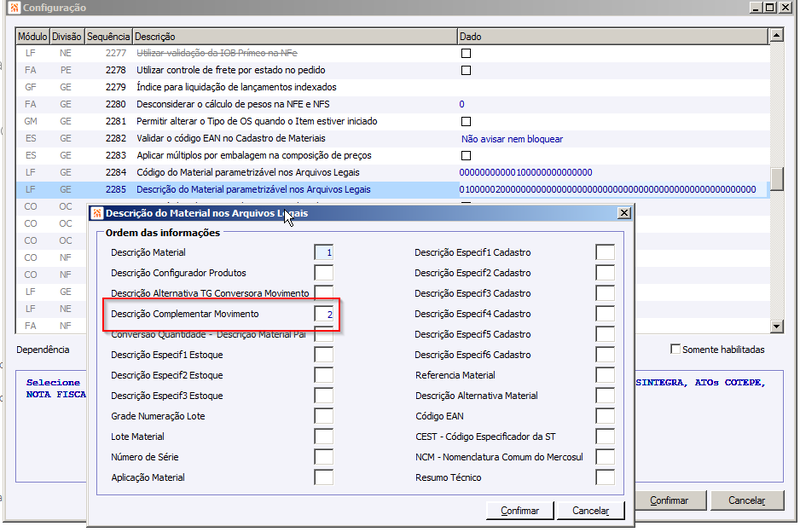The height and width of the screenshot is (532, 800).
Task: Minimize the Configuração window
Action: pos(756,7)
